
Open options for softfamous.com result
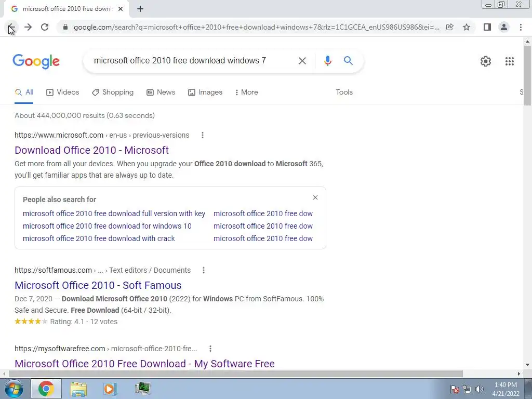[204, 270]
